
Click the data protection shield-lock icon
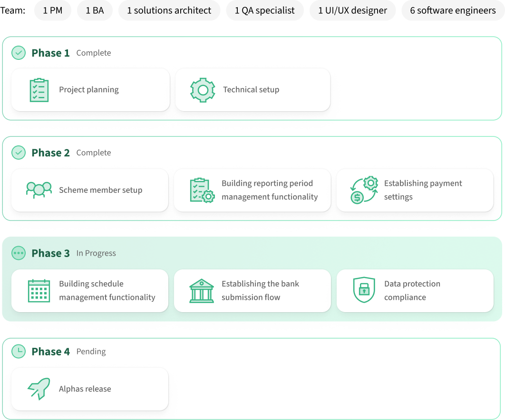pos(364,290)
